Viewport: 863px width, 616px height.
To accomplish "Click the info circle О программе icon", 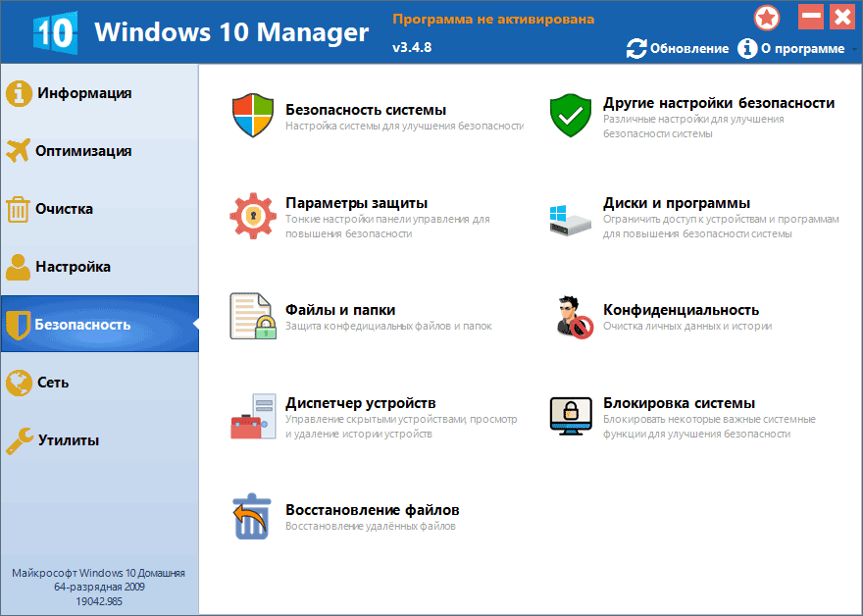I will click(747, 48).
